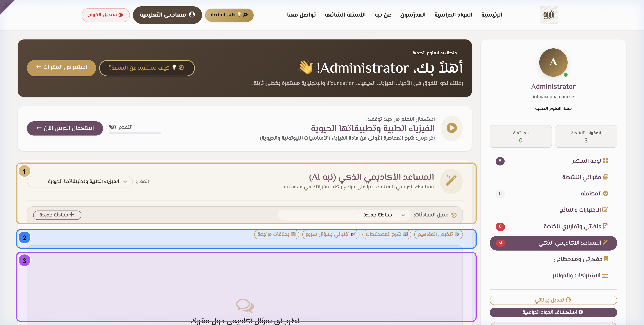This screenshot has width=644, height=325.
Task: Click the progress bar under التقدم
Action: [x=135, y=133]
